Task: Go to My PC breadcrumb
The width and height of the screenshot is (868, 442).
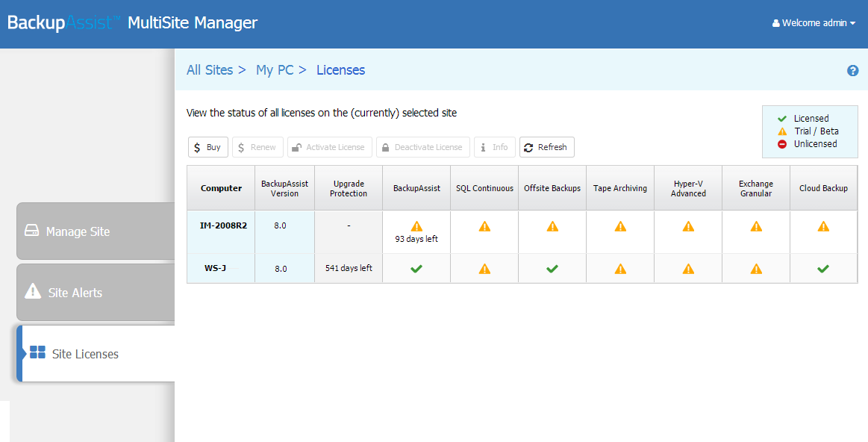Action: pyautogui.click(x=275, y=70)
